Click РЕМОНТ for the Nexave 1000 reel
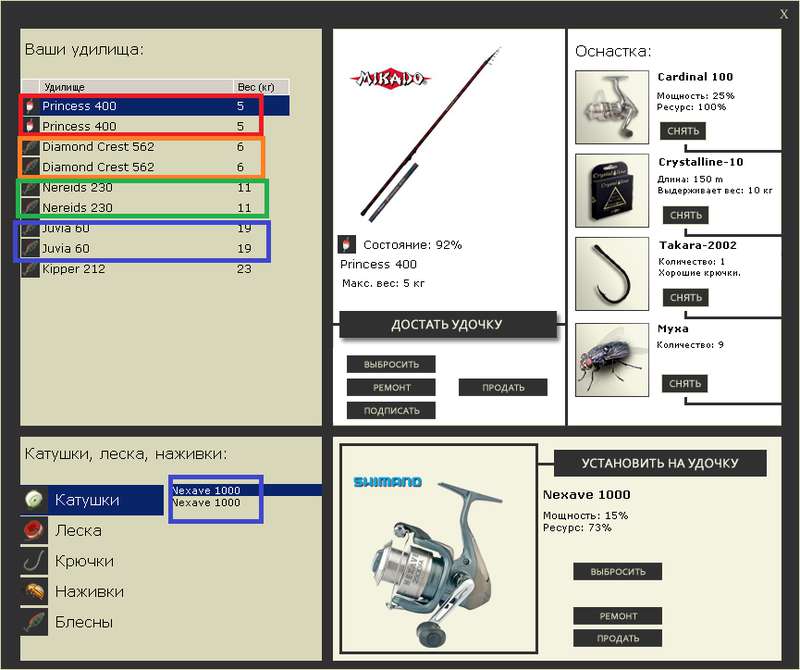The image size is (800, 670). [x=618, y=616]
